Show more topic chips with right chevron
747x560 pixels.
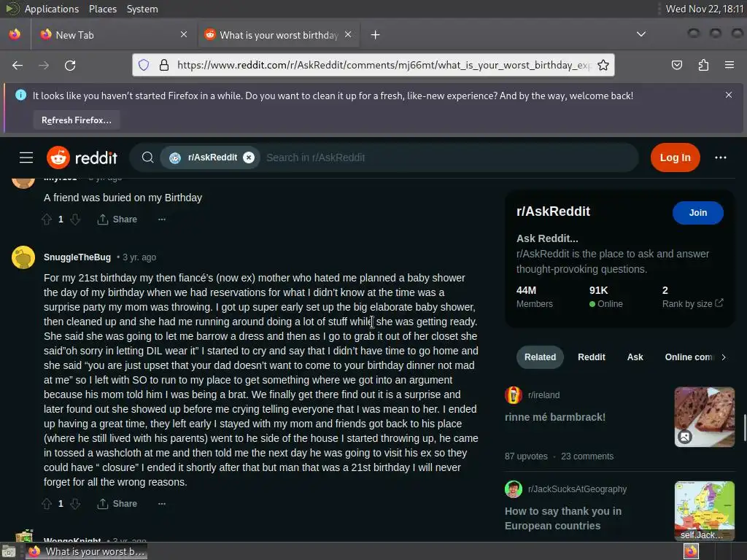point(723,357)
